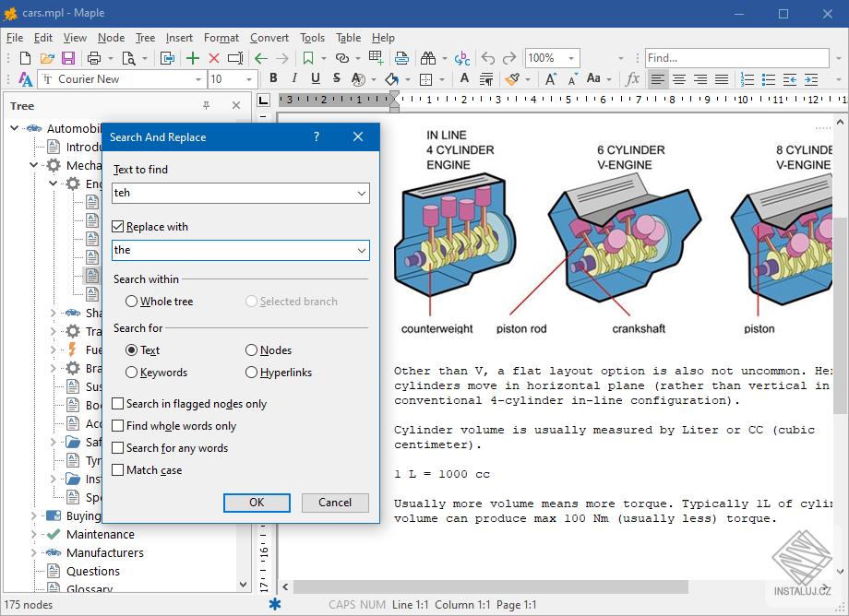
Task: Cancel the Search And Replace dialog
Action: [x=335, y=503]
